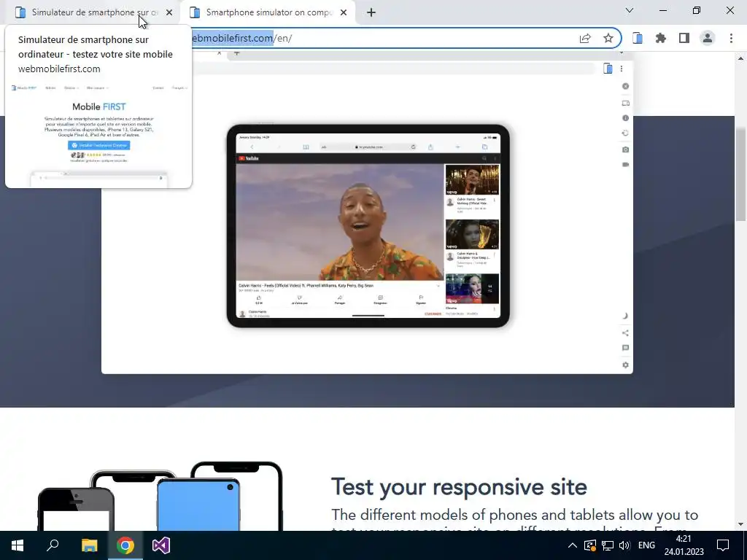The height and width of the screenshot is (560, 747).
Task: Click the 'Test your responsive site' heading
Action: click(459, 487)
